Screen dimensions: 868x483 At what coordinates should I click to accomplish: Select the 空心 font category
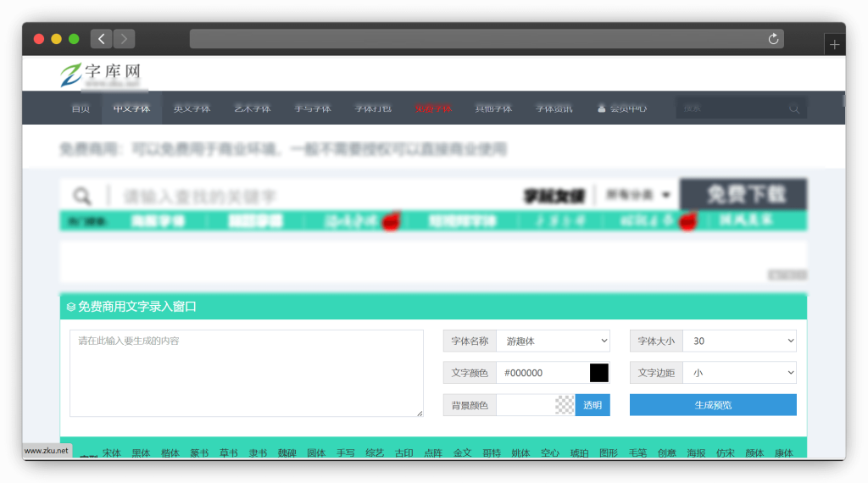point(550,452)
